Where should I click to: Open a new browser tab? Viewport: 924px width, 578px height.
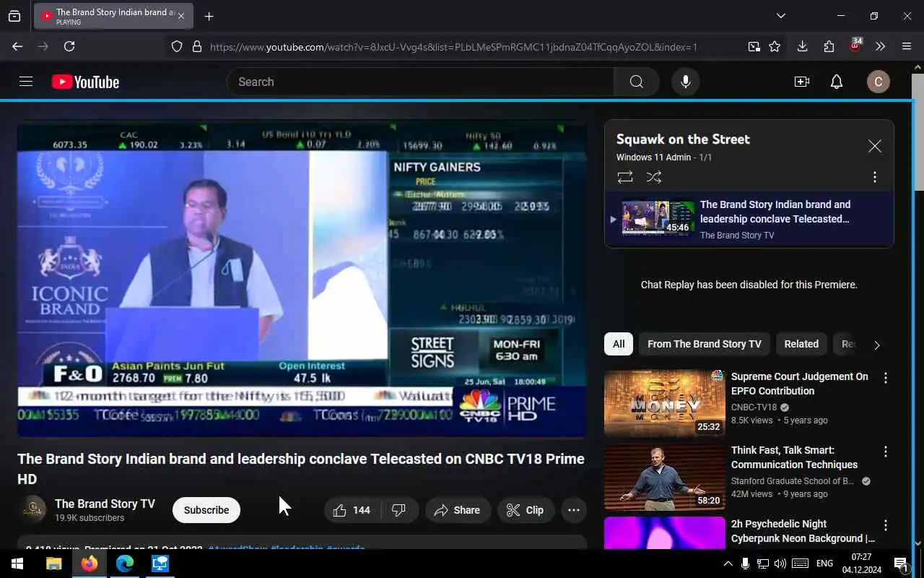tap(209, 16)
